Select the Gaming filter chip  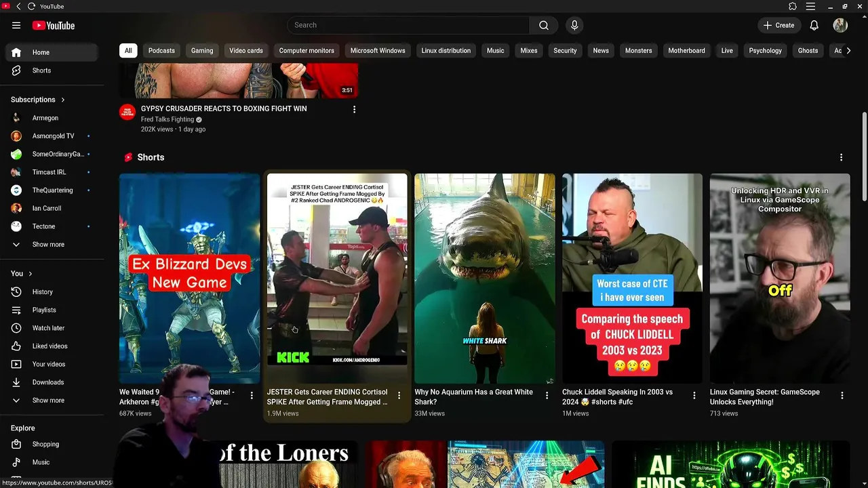202,51
